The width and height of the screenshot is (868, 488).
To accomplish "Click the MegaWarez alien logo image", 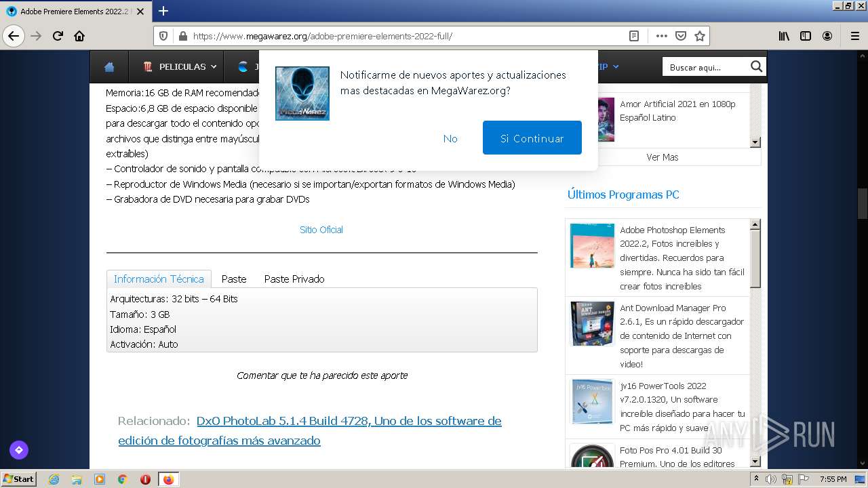I will pos(302,94).
